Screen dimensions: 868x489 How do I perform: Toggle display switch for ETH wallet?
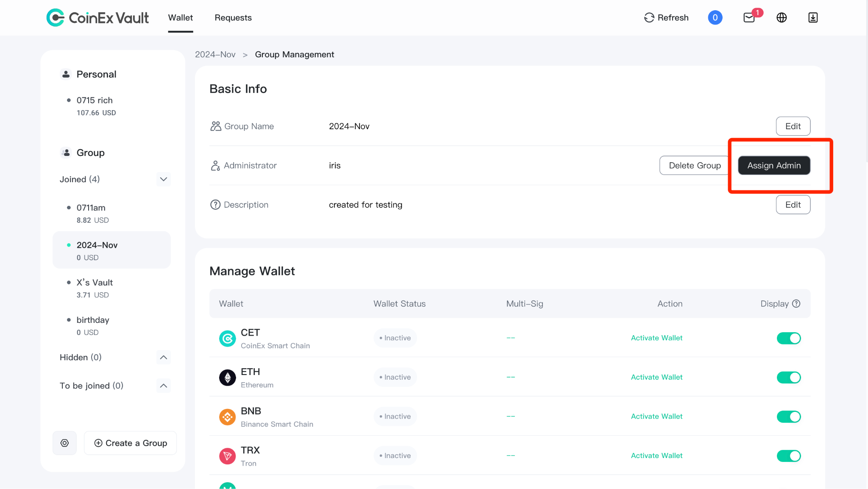pos(788,378)
